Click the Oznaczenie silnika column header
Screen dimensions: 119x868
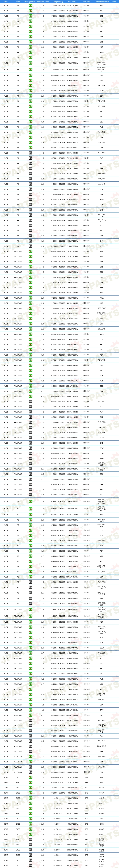coord(101,2)
